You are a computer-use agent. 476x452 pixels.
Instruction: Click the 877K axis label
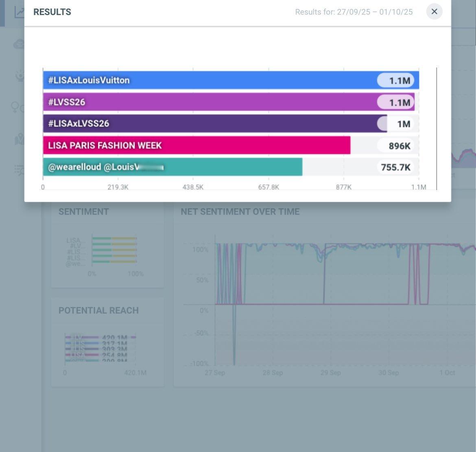click(x=344, y=187)
